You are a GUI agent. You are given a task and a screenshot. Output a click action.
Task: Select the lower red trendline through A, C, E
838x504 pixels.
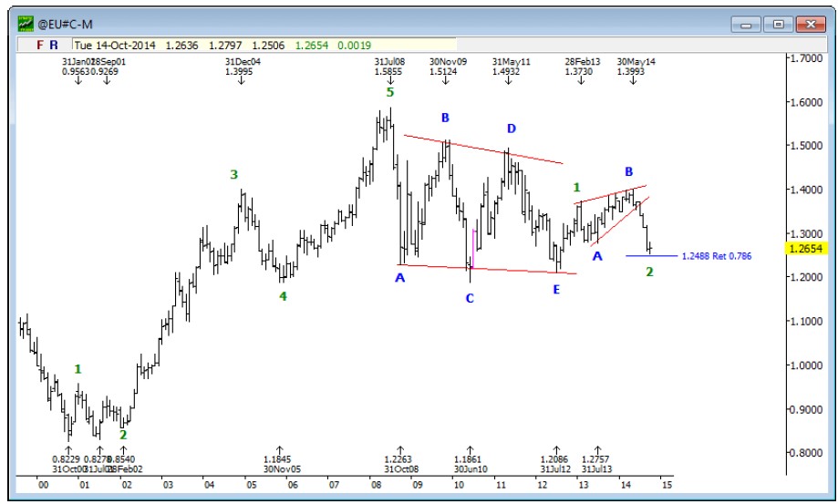click(x=486, y=269)
